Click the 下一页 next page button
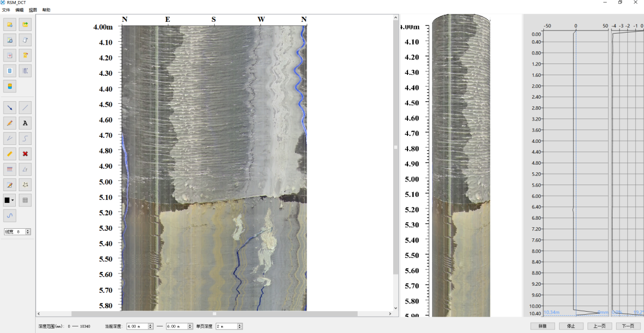 tap(628, 326)
